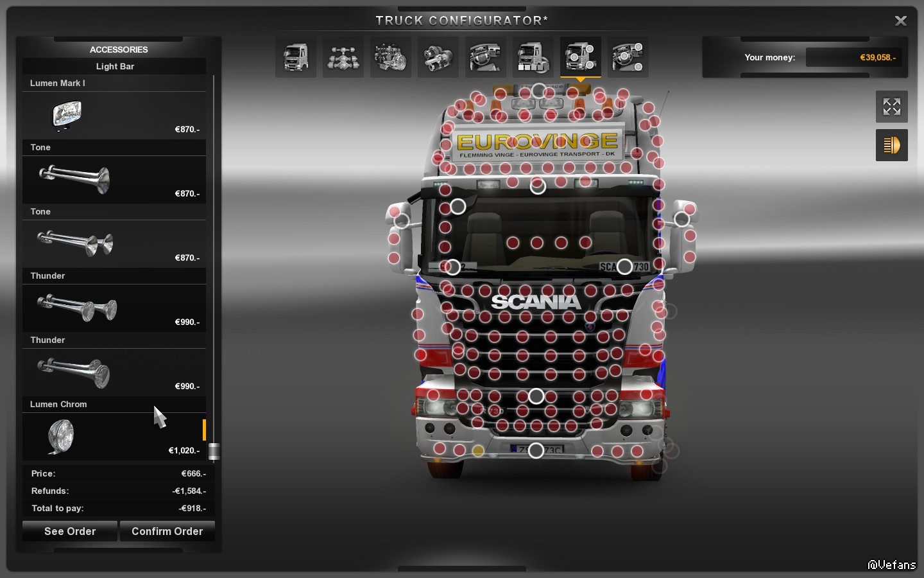Open the chassis axles category tab
This screenshot has width=924, height=578.
pos(343,57)
